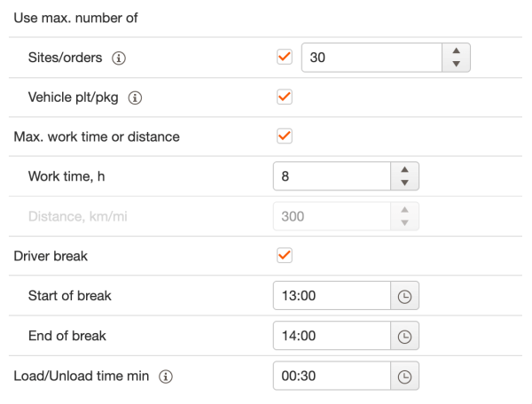Viewport: 532px width, 404px height.
Task: Toggle the Driver break checkbox
Action: (x=285, y=255)
